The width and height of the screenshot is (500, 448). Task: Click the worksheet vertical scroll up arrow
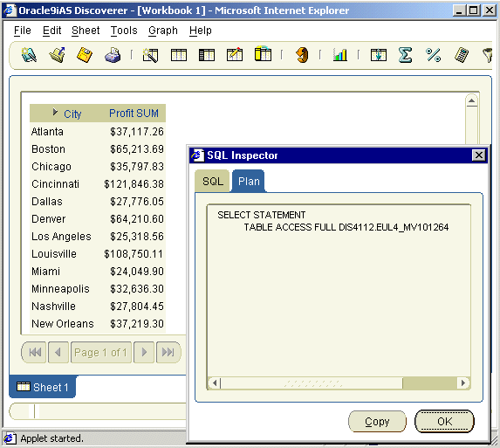[x=471, y=101]
